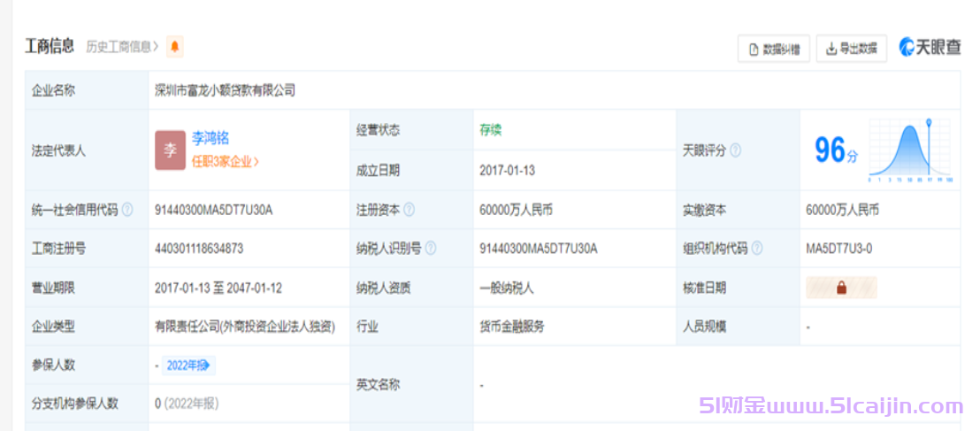Select 一般纳税人 value
The height and width of the screenshot is (431, 980).
(x=506, y=289)
